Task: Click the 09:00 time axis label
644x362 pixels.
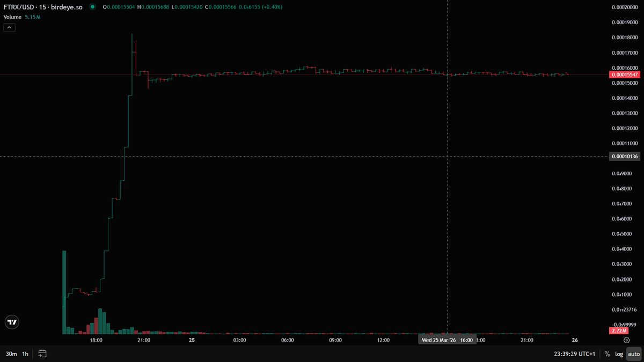Action: click(335, 340)
